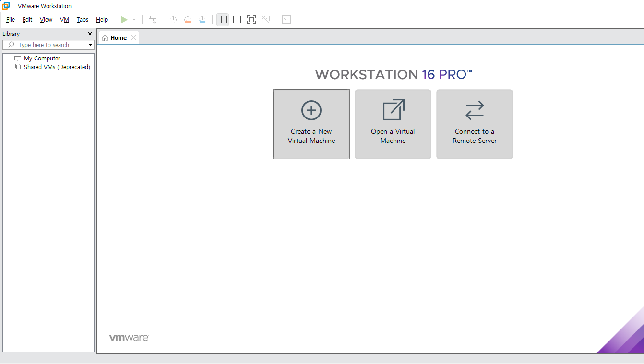Toggle the thumbnail bar view icon

click(237, 20)
